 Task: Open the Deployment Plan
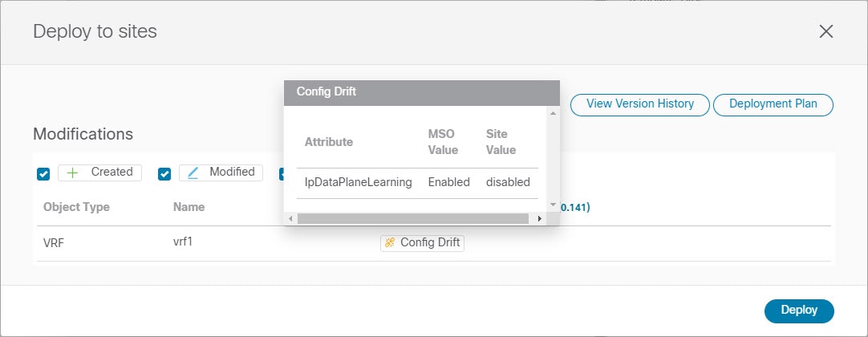click(x=773, y=104)
